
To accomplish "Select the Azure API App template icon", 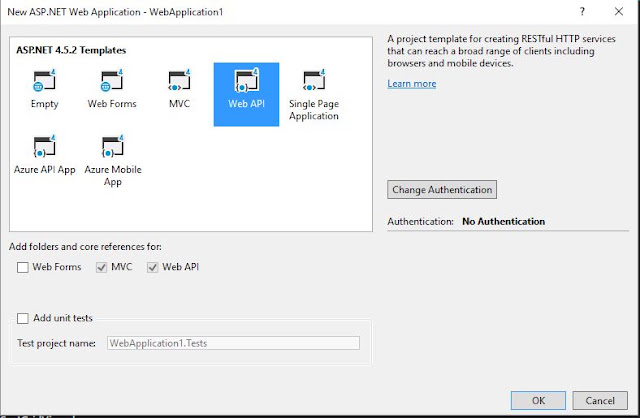I will point(44,146).
